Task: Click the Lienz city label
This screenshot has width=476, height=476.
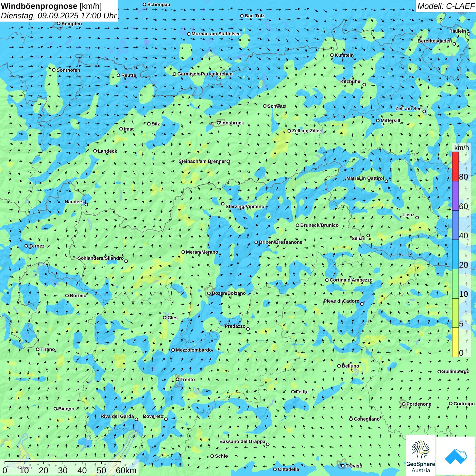Action: click(x=408, y=215)
